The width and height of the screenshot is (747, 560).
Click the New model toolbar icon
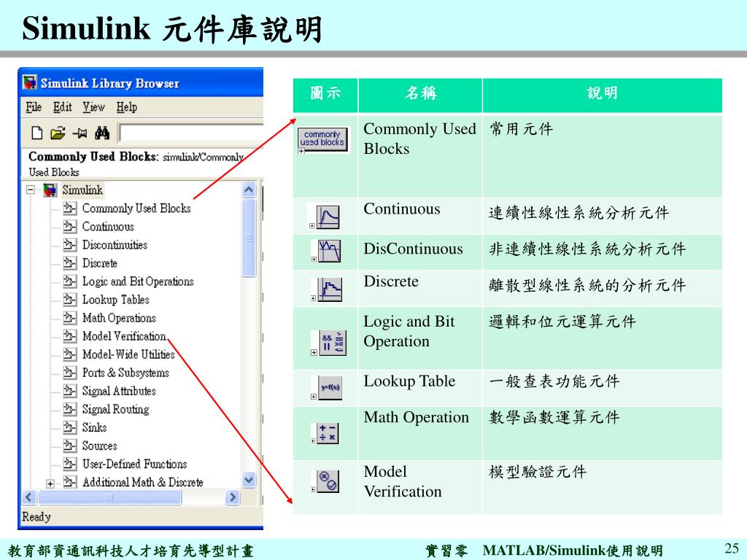point(36,133)
